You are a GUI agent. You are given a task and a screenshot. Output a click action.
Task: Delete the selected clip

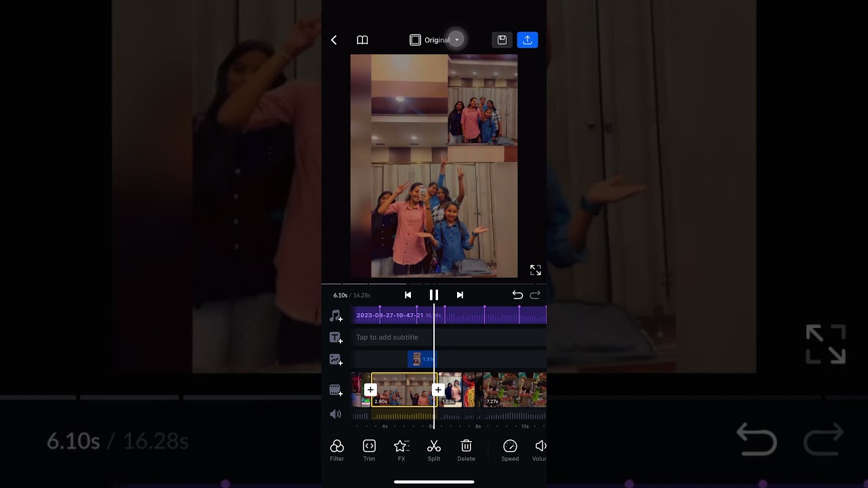(466, 451)
